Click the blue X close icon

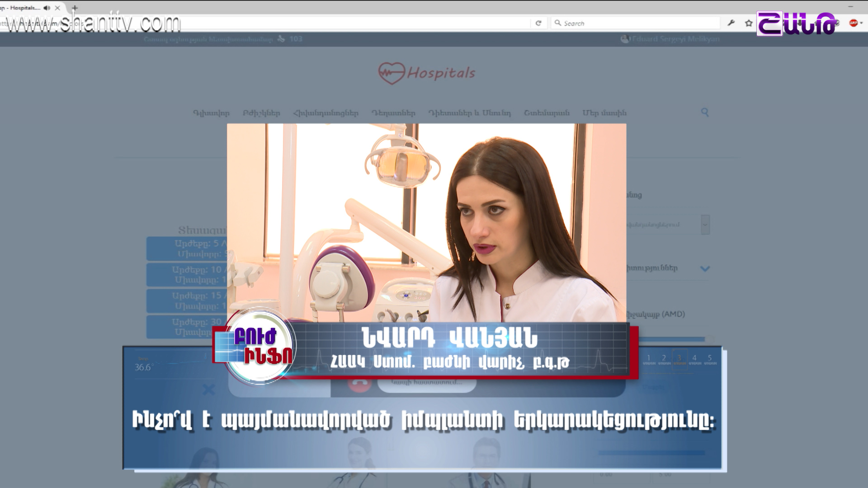pyautogui.click(x=208, y=389)
